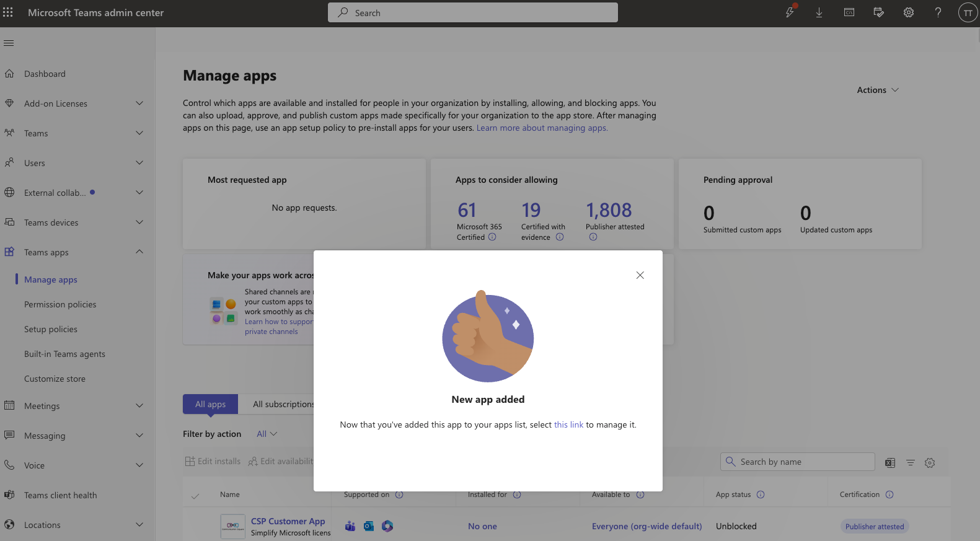Image resolution: width=980 pixels, height=541 pixels.
Task: Open the table filter icon
Action: (x=911, y=463)
